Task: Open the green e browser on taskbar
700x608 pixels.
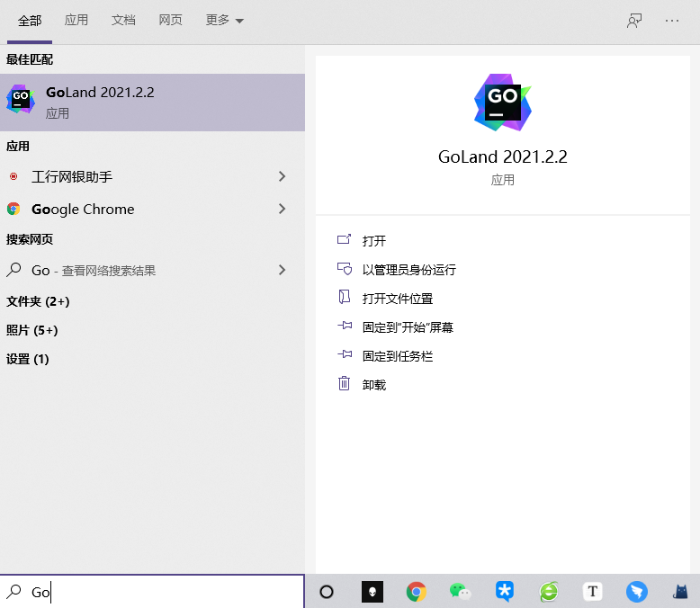Action: [x=549, y=592]
